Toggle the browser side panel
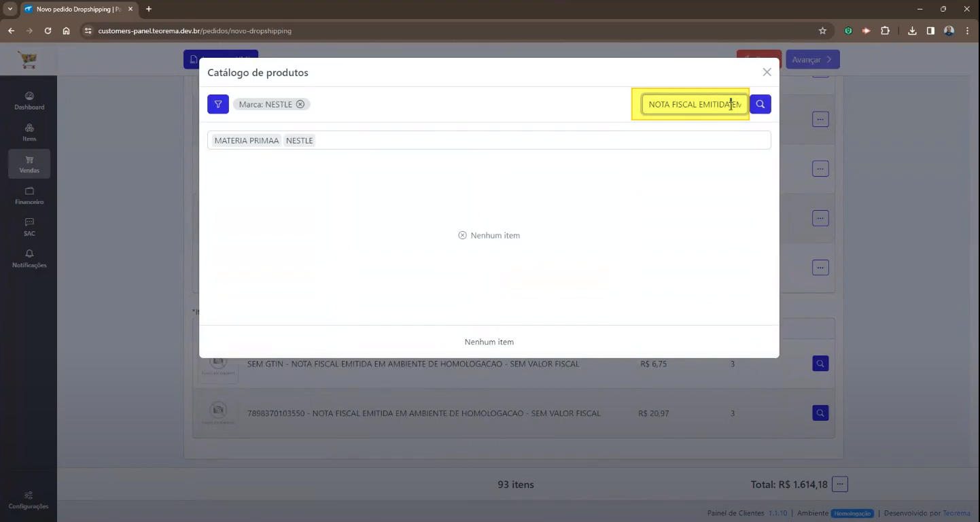 point(930,31)
